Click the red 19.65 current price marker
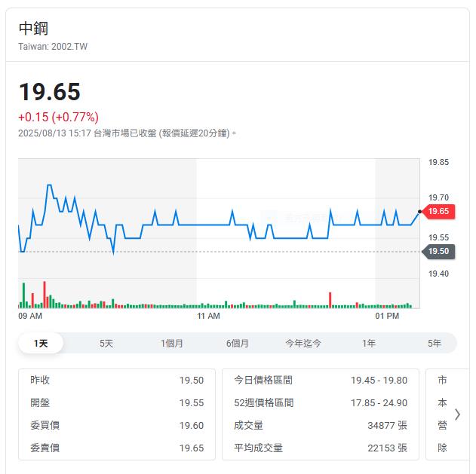Image resolution: width=476 pixels, height=474 pixels. pos(439,211)
